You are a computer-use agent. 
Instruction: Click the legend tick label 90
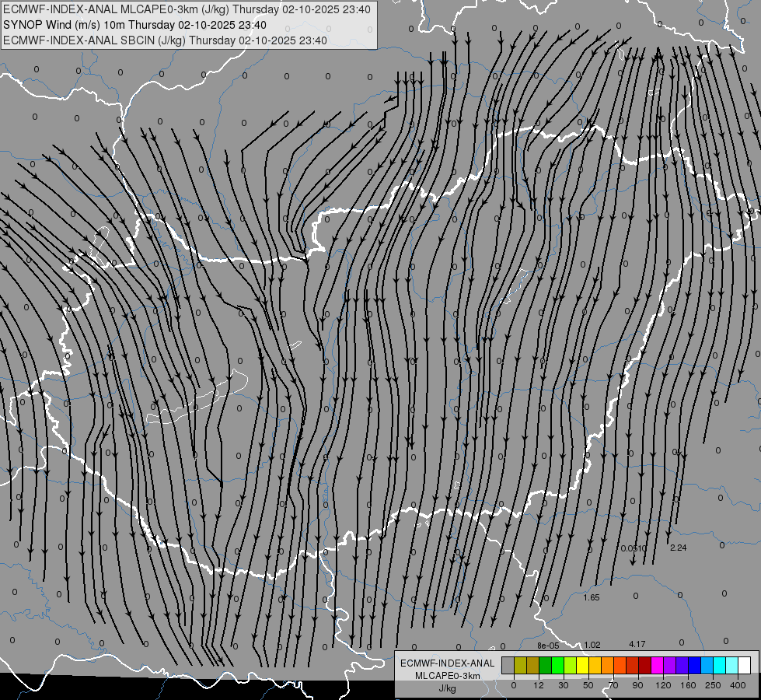point(637,685)
